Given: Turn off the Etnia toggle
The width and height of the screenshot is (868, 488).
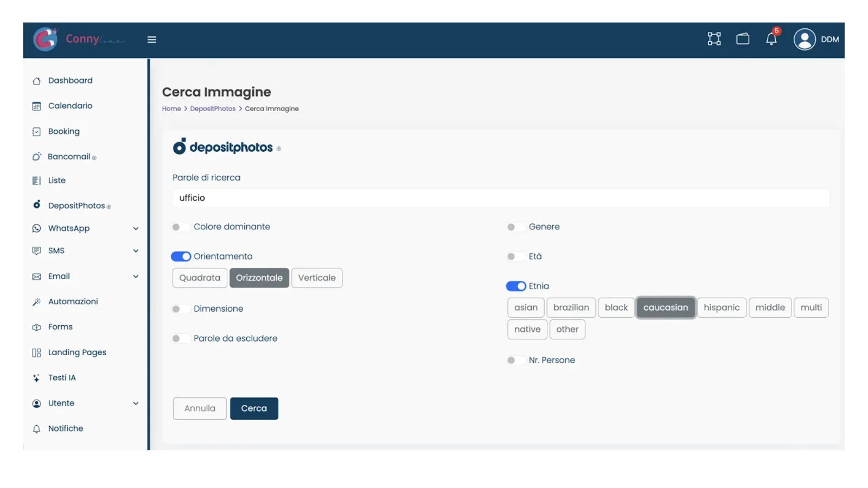Looking at the screenshot, I should tap(516, 286).
